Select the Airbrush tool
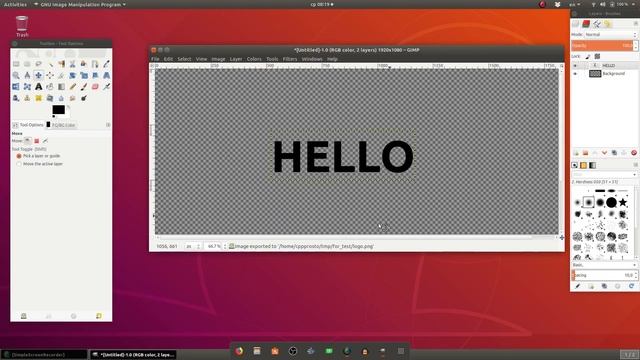 [107, 87]
